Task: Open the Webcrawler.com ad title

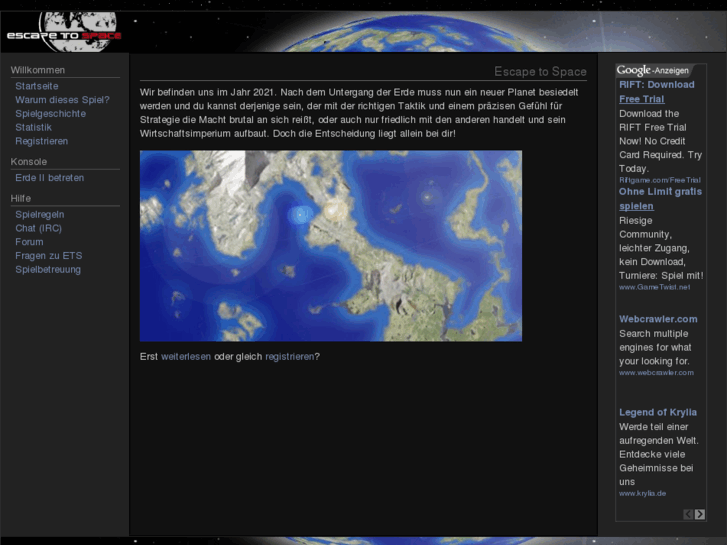Action: [658, 319]
